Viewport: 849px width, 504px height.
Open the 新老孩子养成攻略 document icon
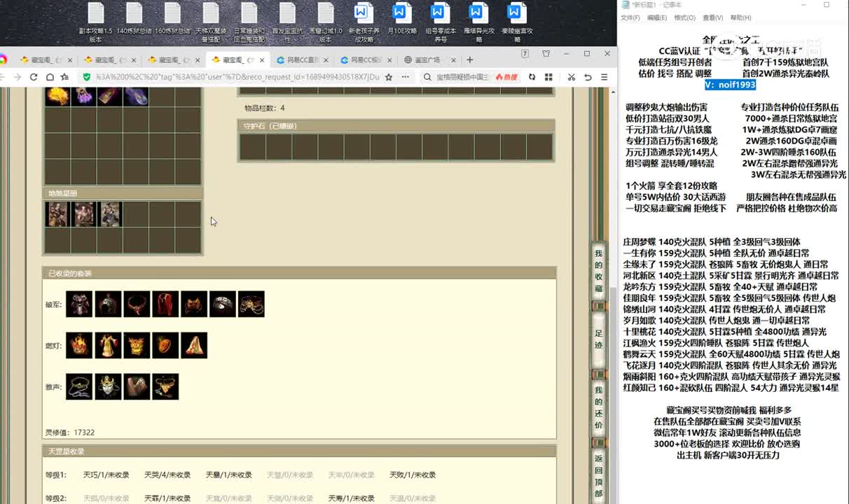tap(364, 22)
